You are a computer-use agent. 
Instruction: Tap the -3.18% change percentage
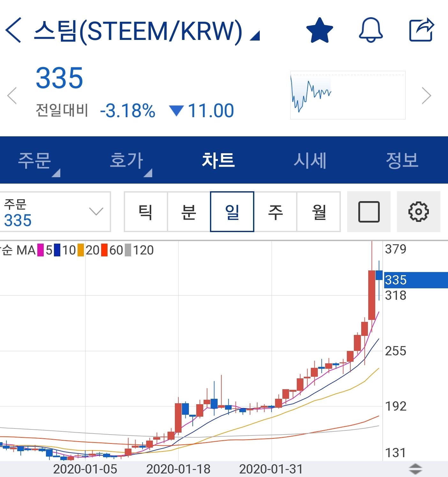coord(128,111)
